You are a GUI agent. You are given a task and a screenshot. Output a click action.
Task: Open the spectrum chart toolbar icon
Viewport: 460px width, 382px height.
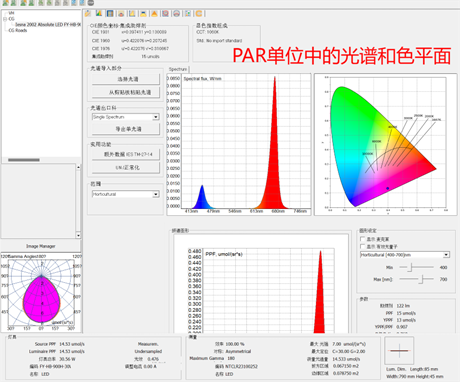99,14
